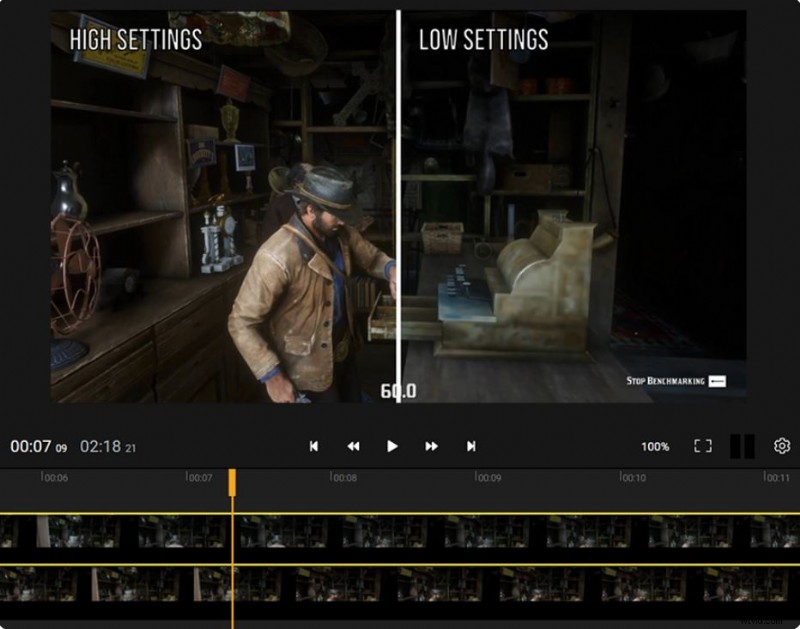Image resolution: width=800 pixels, height=629 pixels.
Task: Click the yellow playhead marker
Action: pos(233,482)
